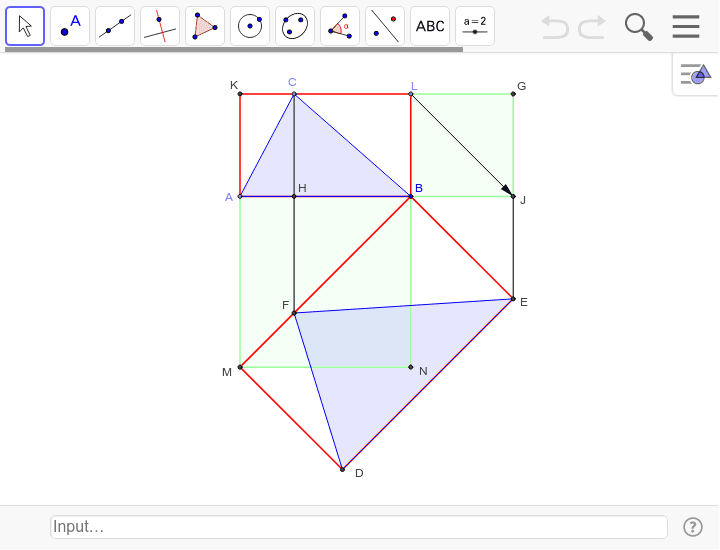Select the Reflect about line tool
Image resolution: width=720 pixels, height=550 pixels.
coord(385,26)
